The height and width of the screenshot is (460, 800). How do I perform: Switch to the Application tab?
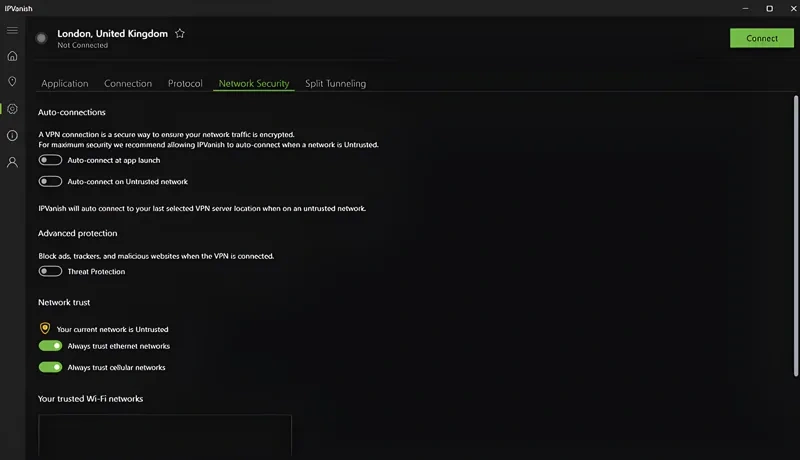(65, 83)
